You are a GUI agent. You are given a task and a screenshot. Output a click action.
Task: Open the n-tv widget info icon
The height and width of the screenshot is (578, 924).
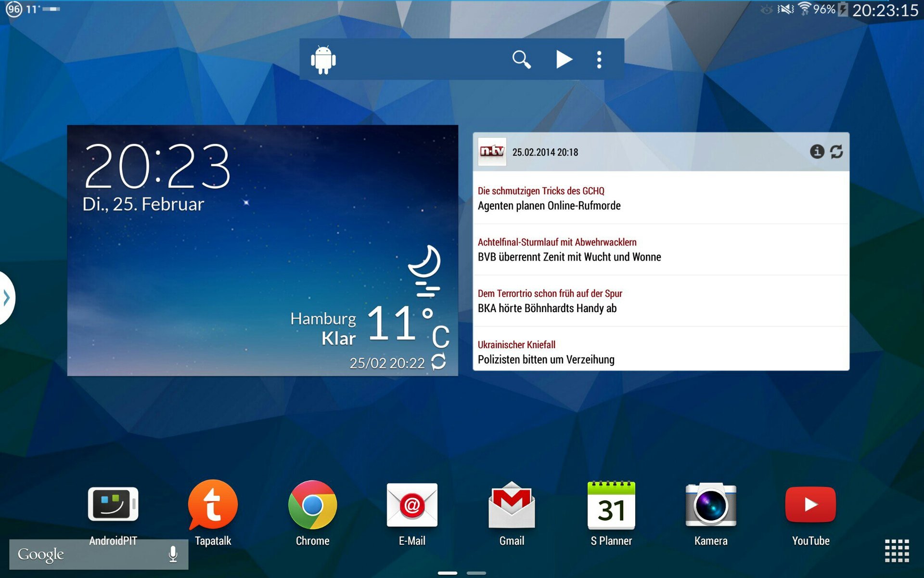coord(817,152)
